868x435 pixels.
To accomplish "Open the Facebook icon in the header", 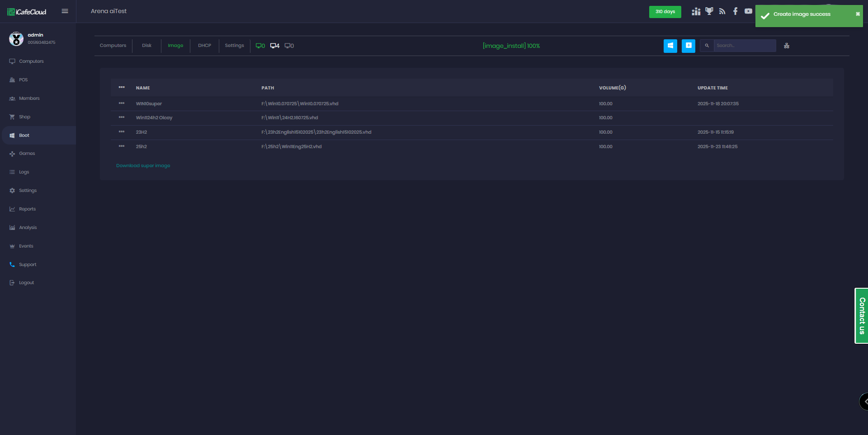I will pyautogui.click(x=735, y=11).
